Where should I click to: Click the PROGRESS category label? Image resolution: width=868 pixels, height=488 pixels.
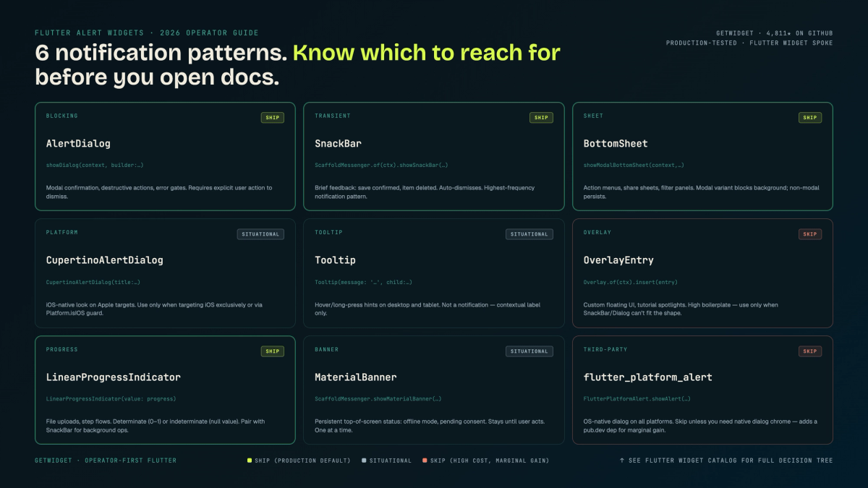(61, 350)
